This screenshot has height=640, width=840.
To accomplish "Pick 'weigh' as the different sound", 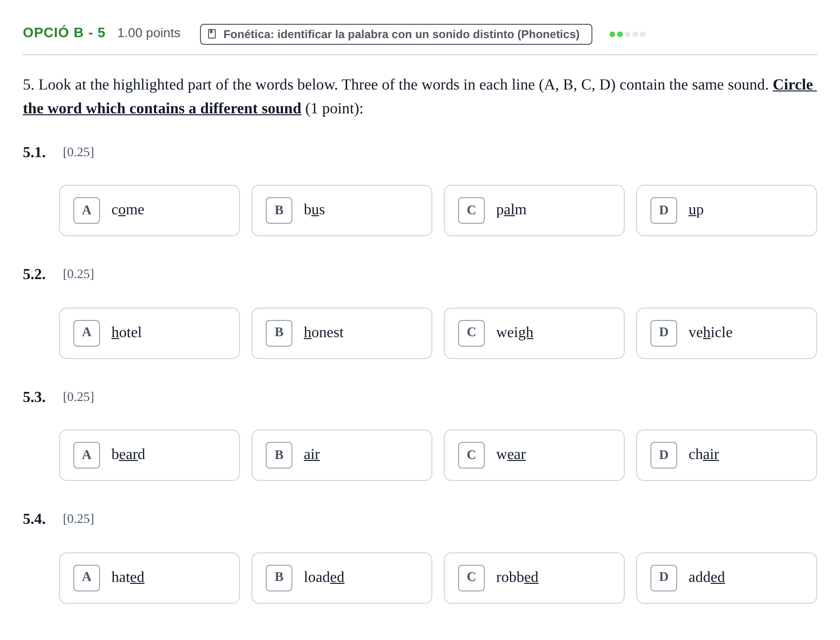I will (534, 333).
